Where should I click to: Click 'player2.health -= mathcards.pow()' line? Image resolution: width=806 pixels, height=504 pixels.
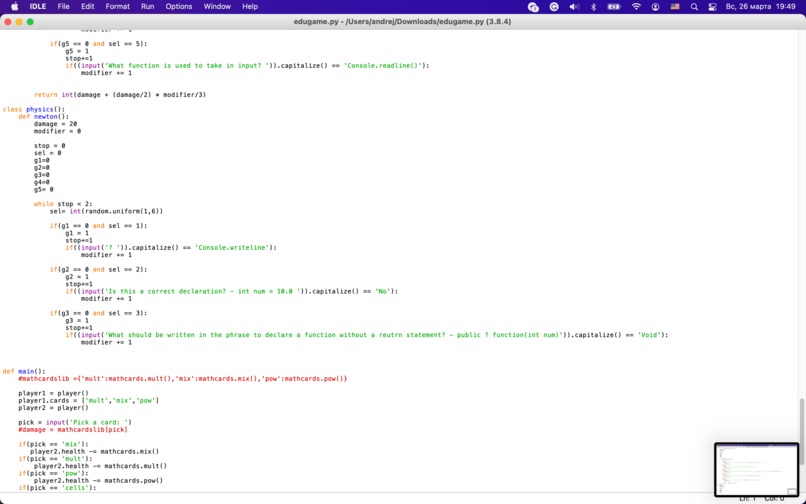click(x=99, y=480)
